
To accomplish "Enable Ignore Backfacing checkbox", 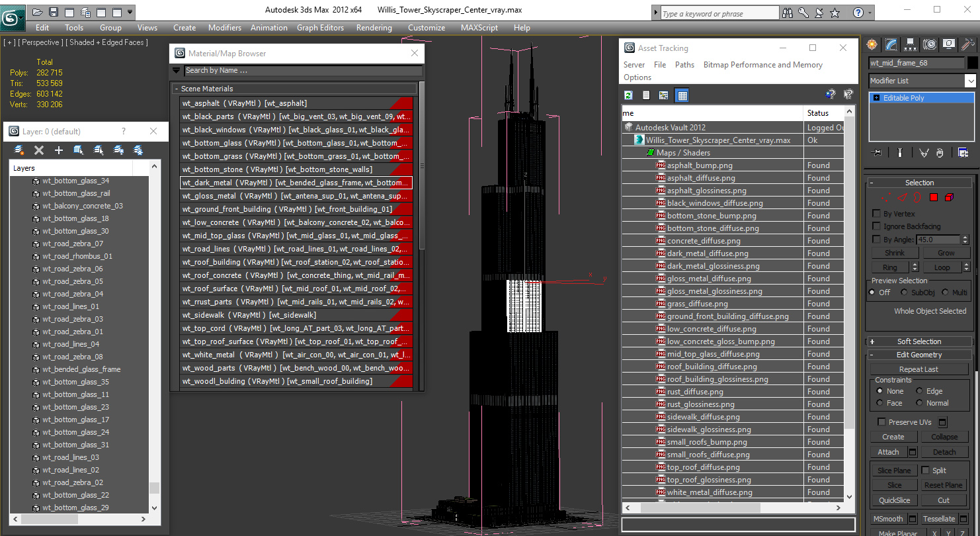I will coord(877,227).
